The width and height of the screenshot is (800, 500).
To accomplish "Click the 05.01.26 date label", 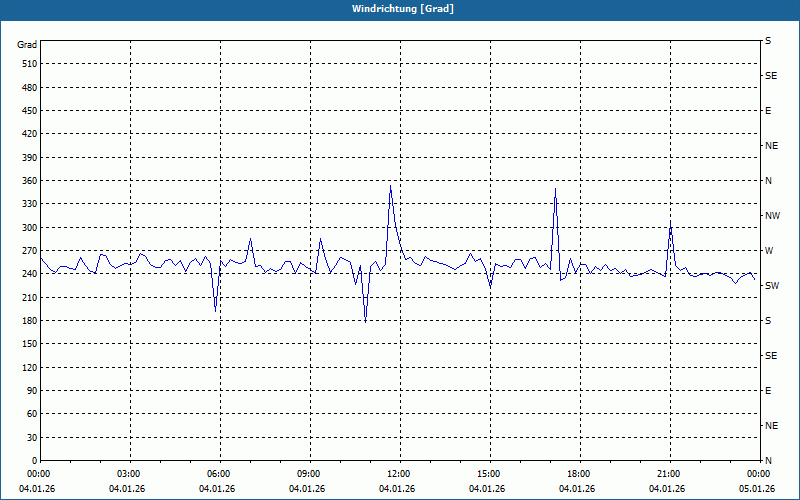I will (757, 489).
